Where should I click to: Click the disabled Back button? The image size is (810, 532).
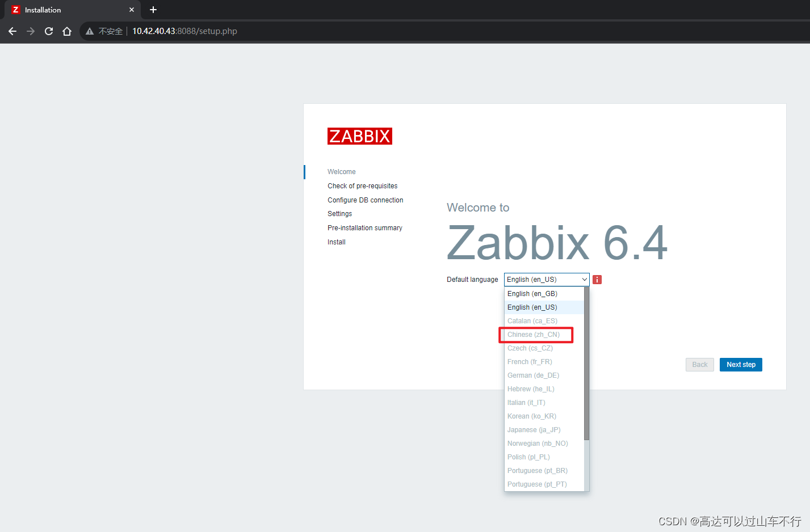coord(700,365)
